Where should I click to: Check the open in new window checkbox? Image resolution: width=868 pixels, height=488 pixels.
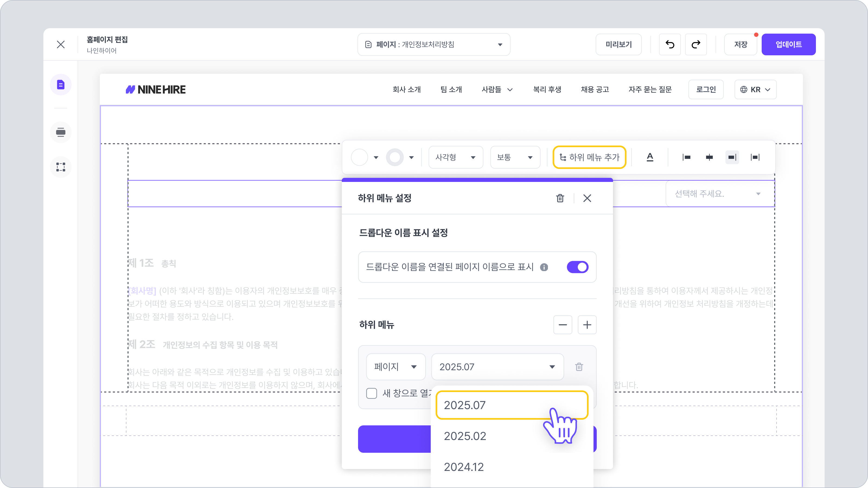(371, 393)
